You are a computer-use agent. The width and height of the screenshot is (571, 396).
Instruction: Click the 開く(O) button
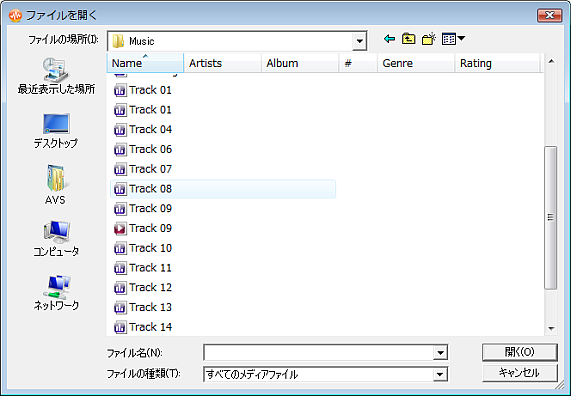520,352
